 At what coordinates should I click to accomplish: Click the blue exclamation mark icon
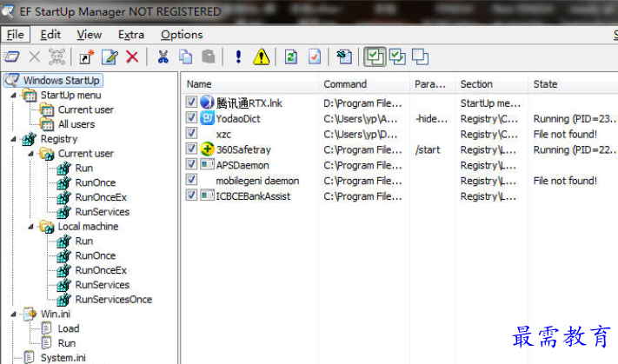pos(238,57)
